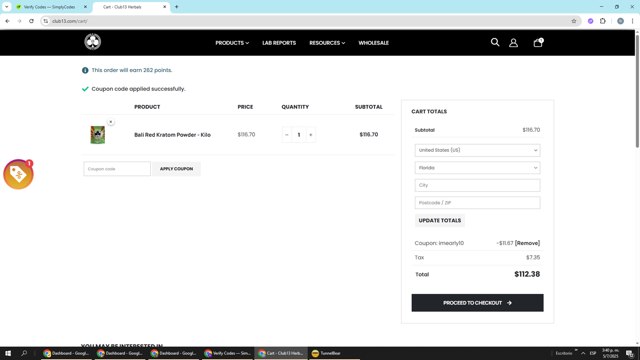
Task: Click the Club13 logo in header
Action: (x=93, y=42)
